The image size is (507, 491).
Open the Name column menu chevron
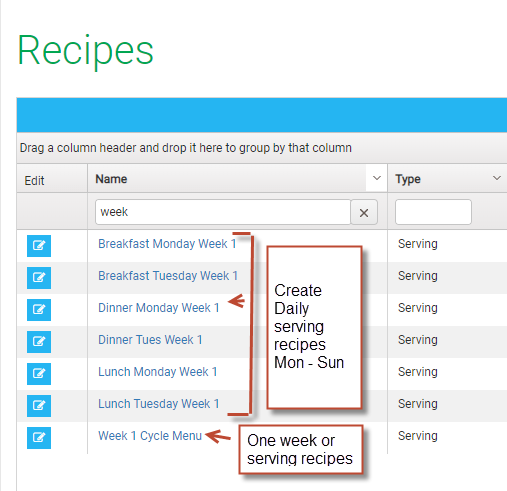pyautogui.click(x=377, y=178)
